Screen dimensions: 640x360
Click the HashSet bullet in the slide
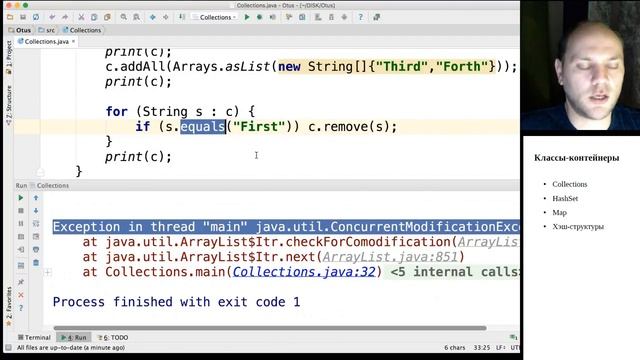pos(565,199)
